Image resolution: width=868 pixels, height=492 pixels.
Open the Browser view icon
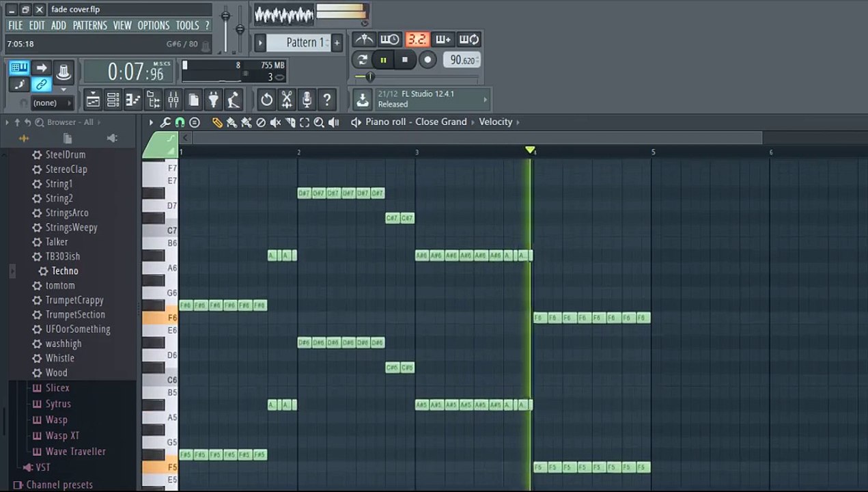coord(153,100)
